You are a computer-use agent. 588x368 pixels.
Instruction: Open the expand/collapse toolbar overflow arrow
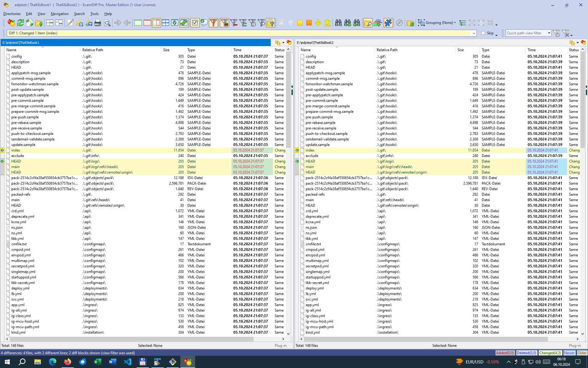pos(496,25)
